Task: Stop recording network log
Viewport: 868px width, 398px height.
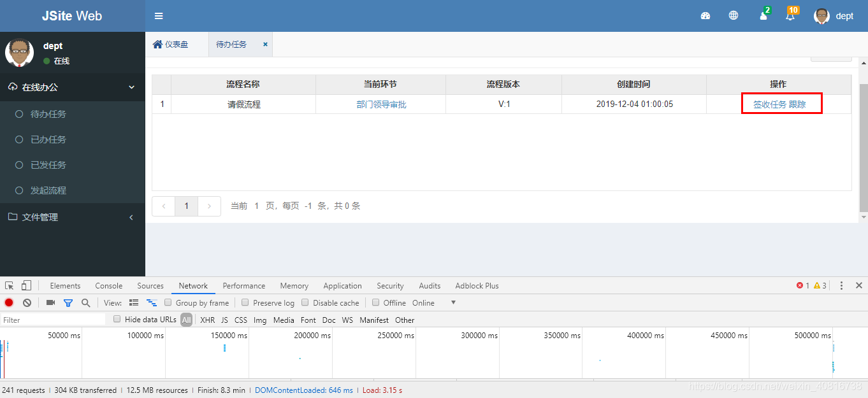Action: [x=9, y=303]
